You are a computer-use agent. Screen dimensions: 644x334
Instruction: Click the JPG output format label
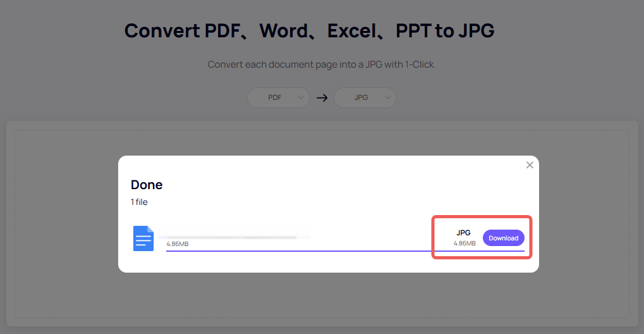[463, 233]
